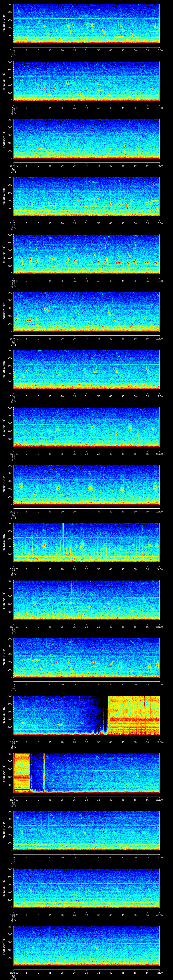Click the 22:00 end time label
This screenshot has width=173, height=980.
(160, 454)
